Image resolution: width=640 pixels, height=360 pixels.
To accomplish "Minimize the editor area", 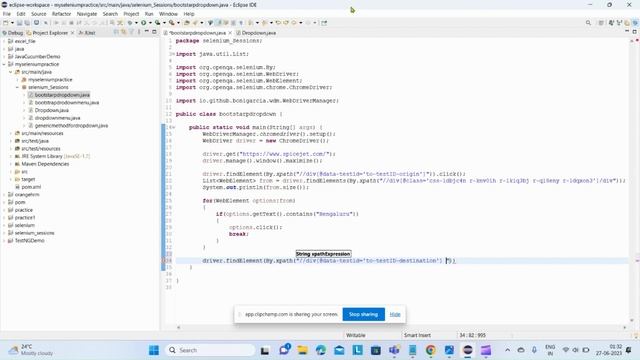I will pyautogui.click(x=627, y=31).
